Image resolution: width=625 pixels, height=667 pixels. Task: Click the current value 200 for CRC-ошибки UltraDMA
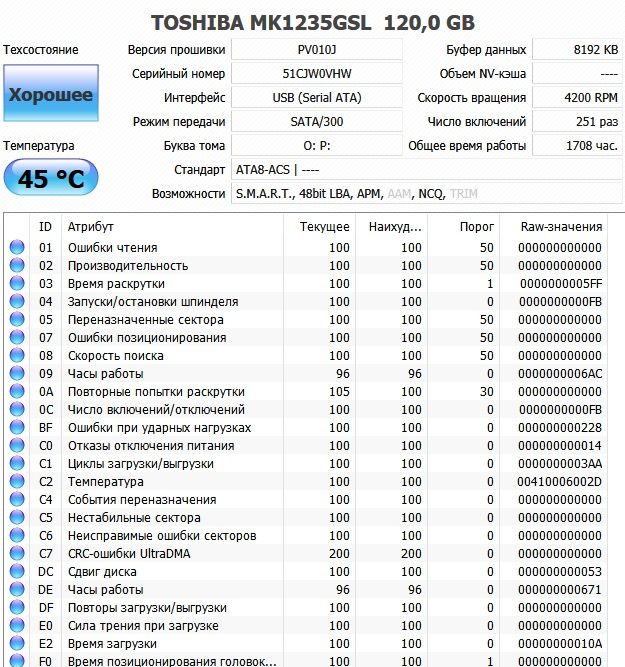click(339, 554)
